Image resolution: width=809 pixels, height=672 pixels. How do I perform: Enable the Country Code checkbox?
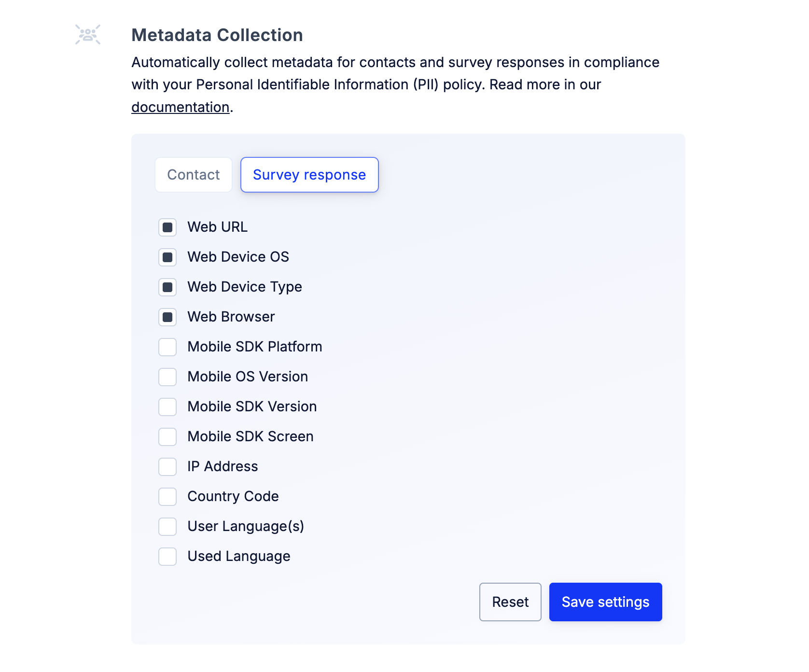pos(167,497)
